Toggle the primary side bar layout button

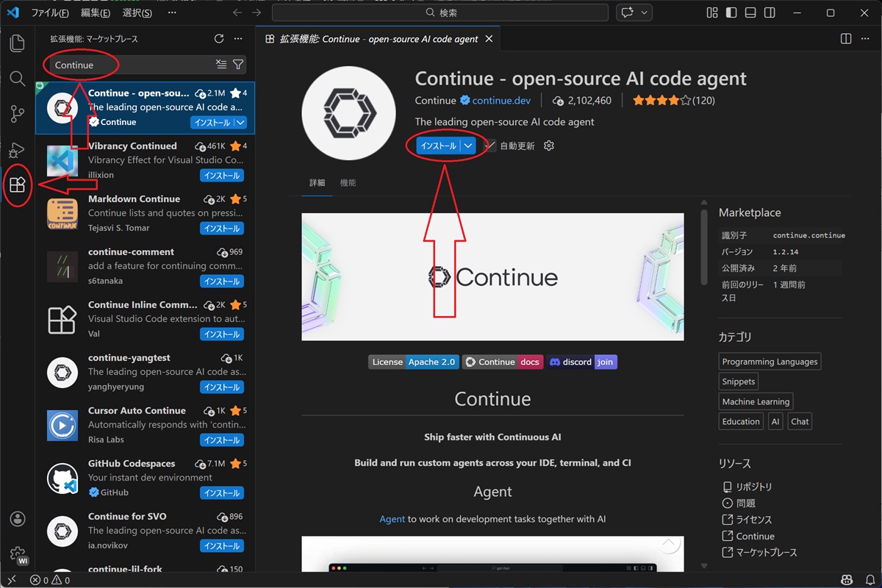(731, 12)
